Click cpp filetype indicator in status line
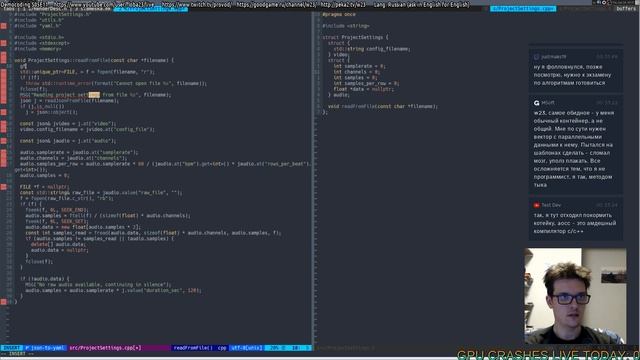 (222, 348)
